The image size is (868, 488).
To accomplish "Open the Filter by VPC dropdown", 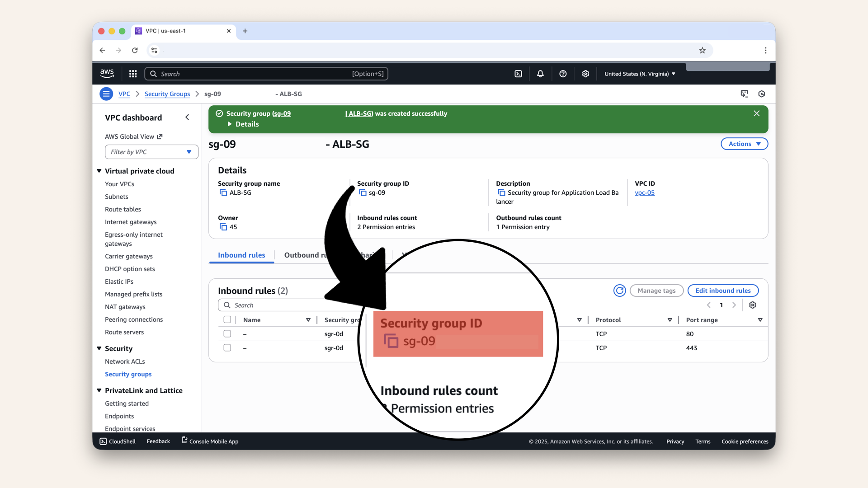I will tap(151, 152).
